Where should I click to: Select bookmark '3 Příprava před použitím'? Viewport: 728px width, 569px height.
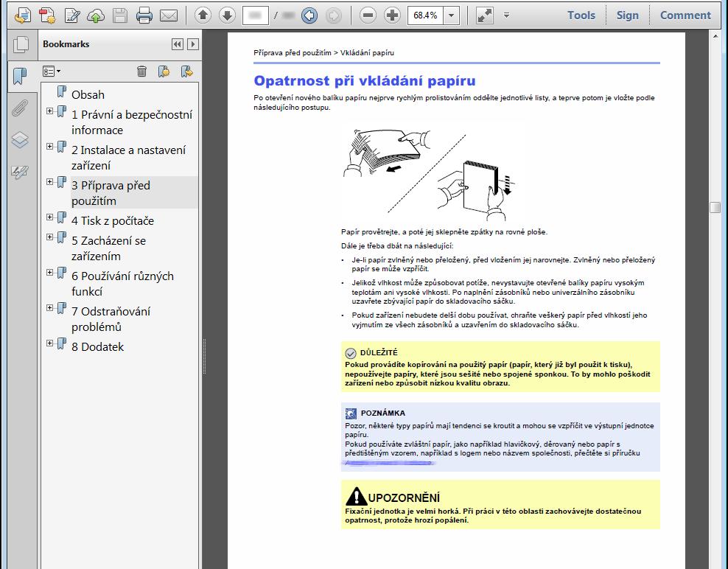(x=111, y=193)
